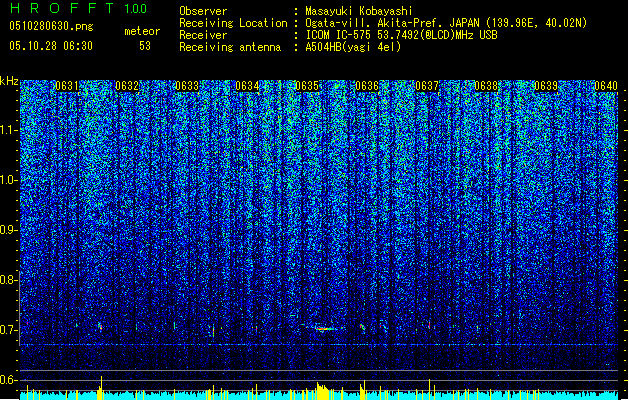Image resolution: width=629 pixels, height=400 pixels.
Task: Click the 0638 time marker
Action: pyautogui.click(x=486, y=86)
